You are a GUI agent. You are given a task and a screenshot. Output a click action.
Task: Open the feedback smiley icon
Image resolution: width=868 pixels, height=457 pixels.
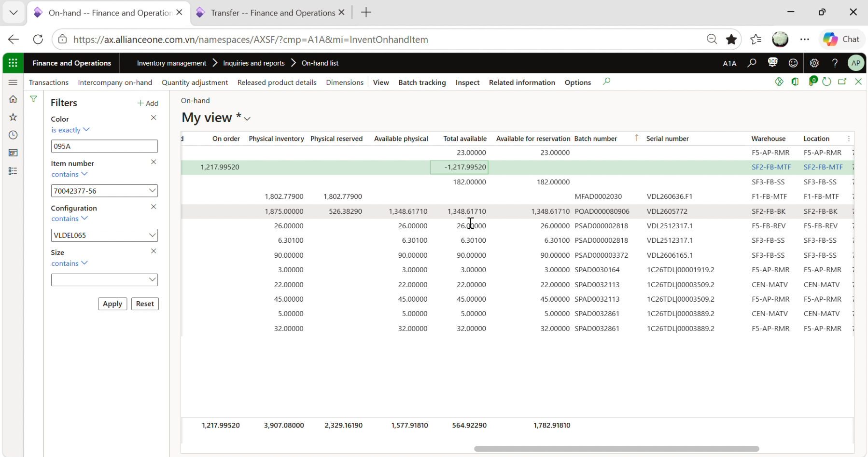click(x=793, y=63)
